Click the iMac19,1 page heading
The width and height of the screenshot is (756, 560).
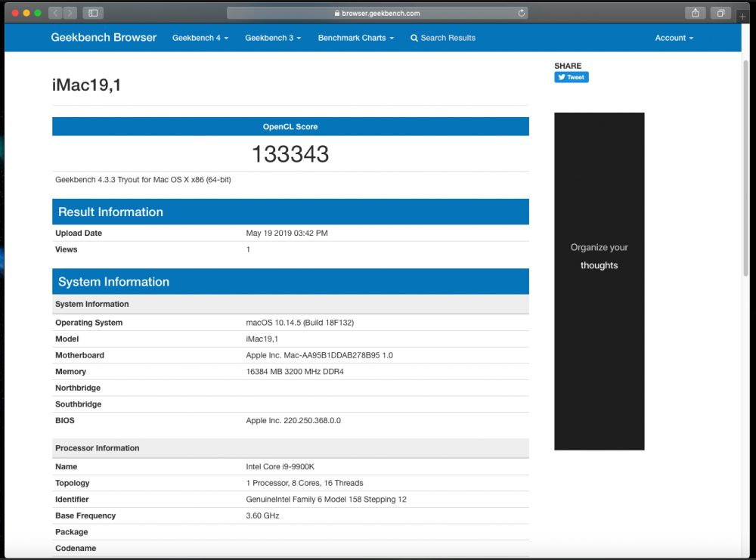(x=86, y=85)
